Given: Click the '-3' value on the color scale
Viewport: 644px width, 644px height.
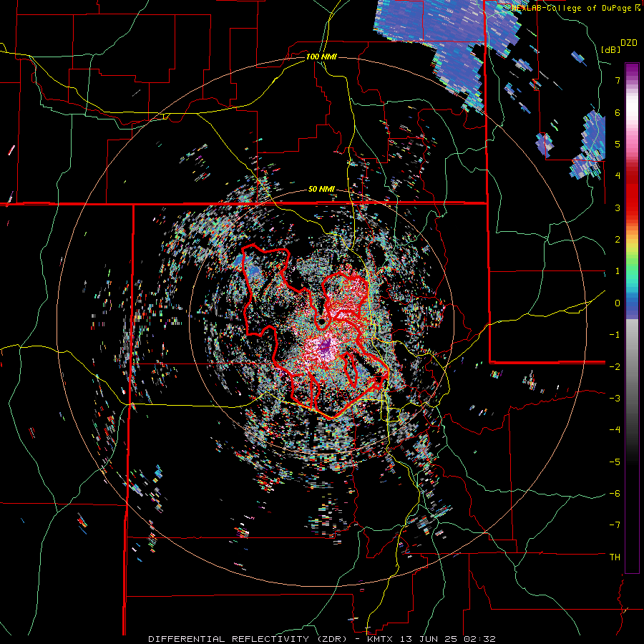Looking at the screenshot, I should [615, 398].
